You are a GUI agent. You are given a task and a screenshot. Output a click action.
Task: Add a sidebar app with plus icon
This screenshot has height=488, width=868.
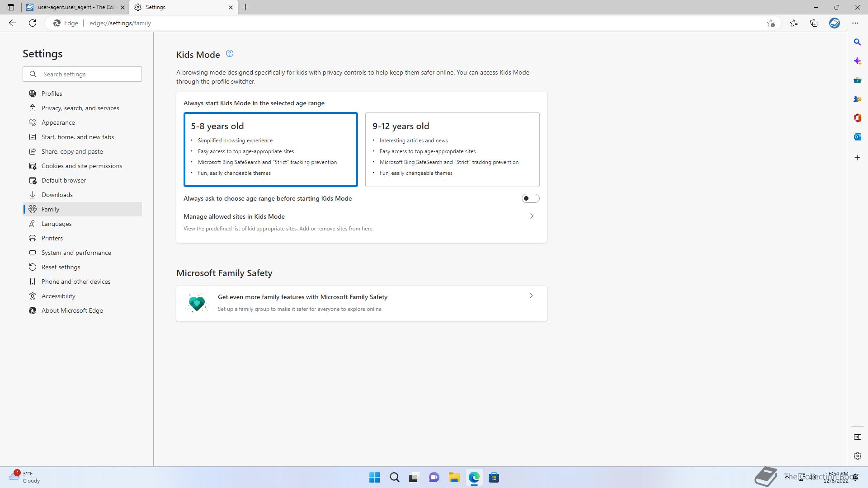coord(857,158)
